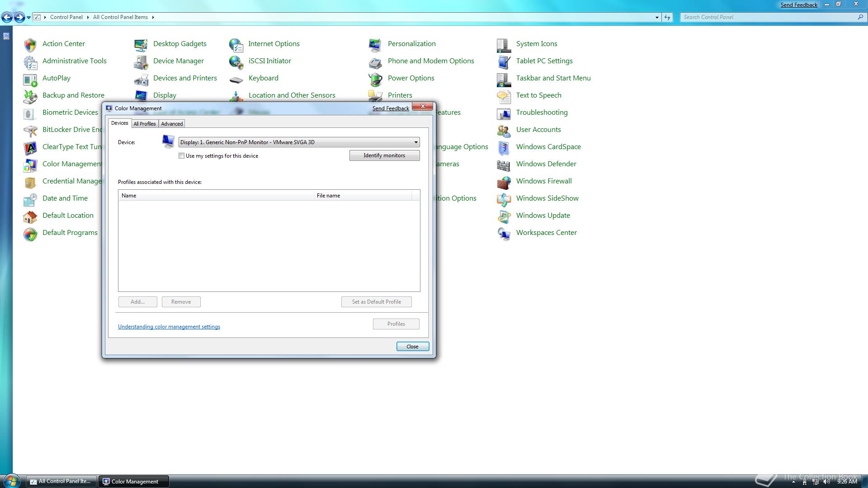The width and height of the screenshot is (868, 488).
Task: Click the Back navigation arrow
Action: pos(7,17)
